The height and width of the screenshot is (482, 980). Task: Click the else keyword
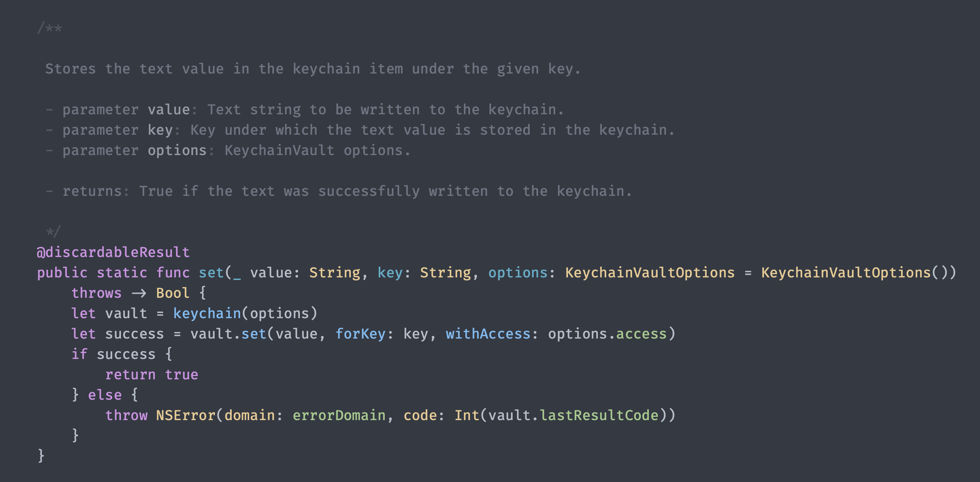[x=105, y=395]
